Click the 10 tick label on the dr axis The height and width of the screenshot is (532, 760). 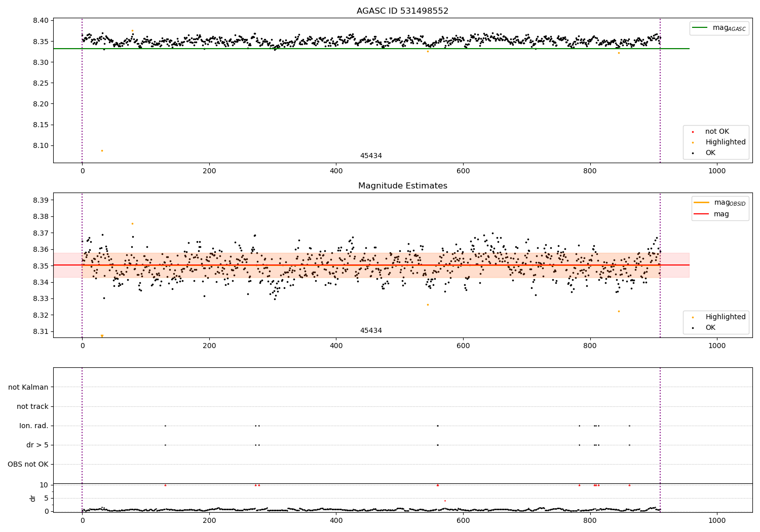(x=44, y=485)
